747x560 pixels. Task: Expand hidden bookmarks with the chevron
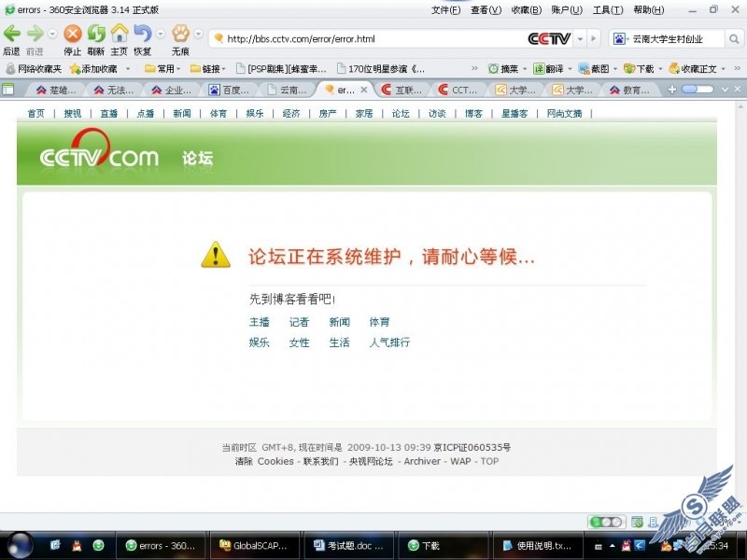click(x=474, y=68)
